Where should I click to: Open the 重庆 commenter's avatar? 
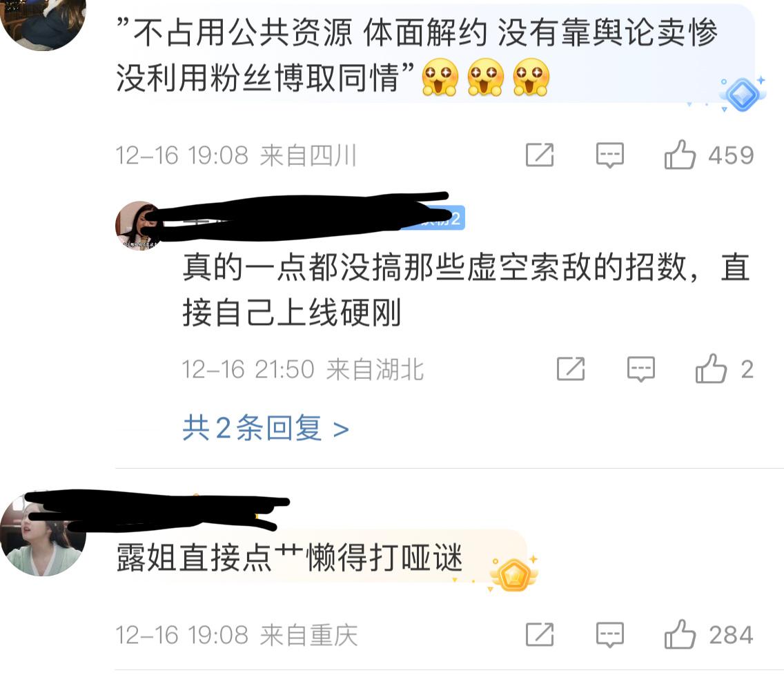(43, 535)
